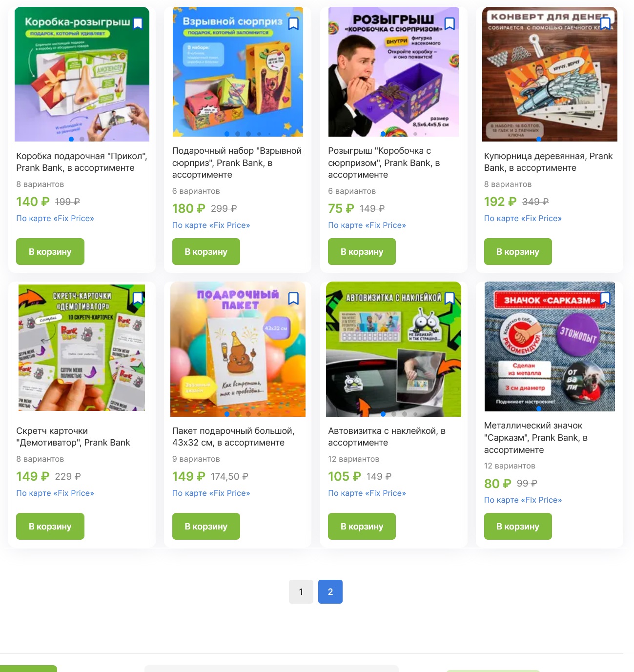The image size is (634, 672).
Task: Select second carousel dot on Взрывной сюрприз image
Action: pos(238,134)
